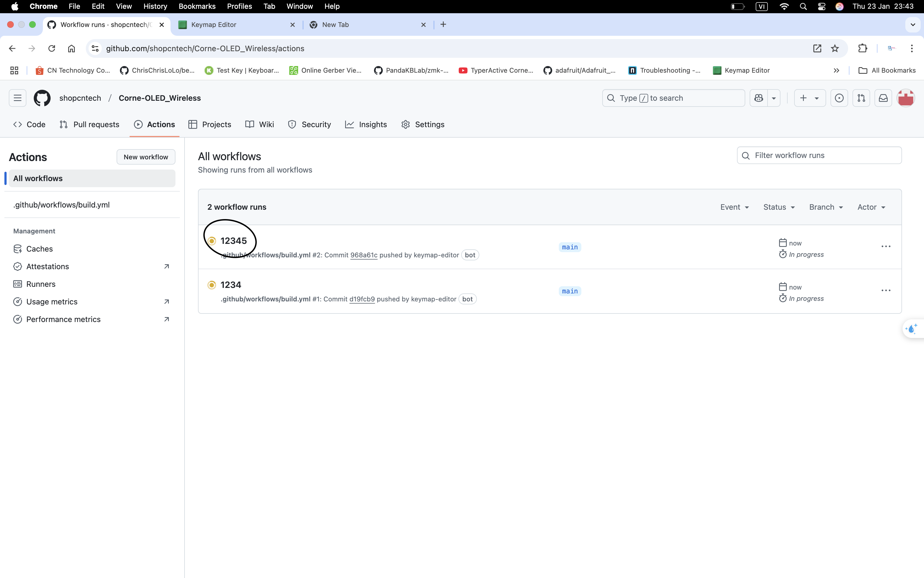
Task: Open the hamburger navigation menu
Action: [x=18, y=98]
